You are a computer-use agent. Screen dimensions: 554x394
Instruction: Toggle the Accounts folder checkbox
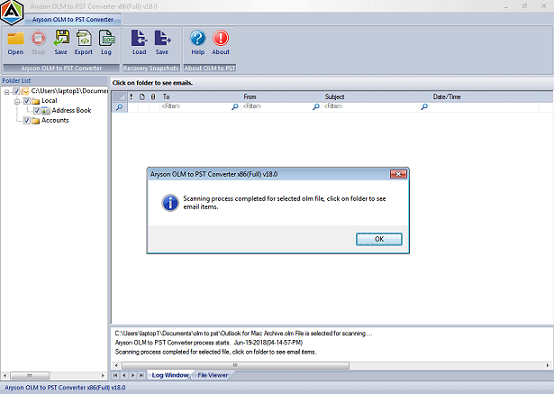(x=27, y=120)
